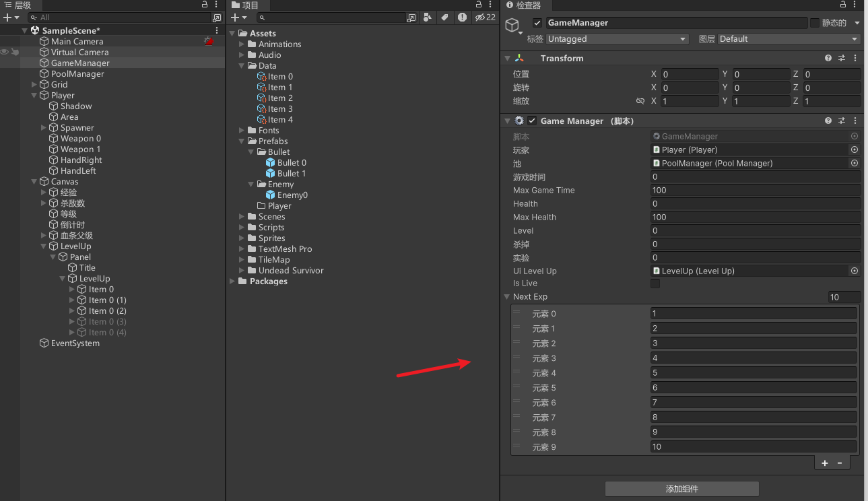Add an element with the Next Exp plus button
Viewport: 868px width, 501px height.
pos(825,463)
